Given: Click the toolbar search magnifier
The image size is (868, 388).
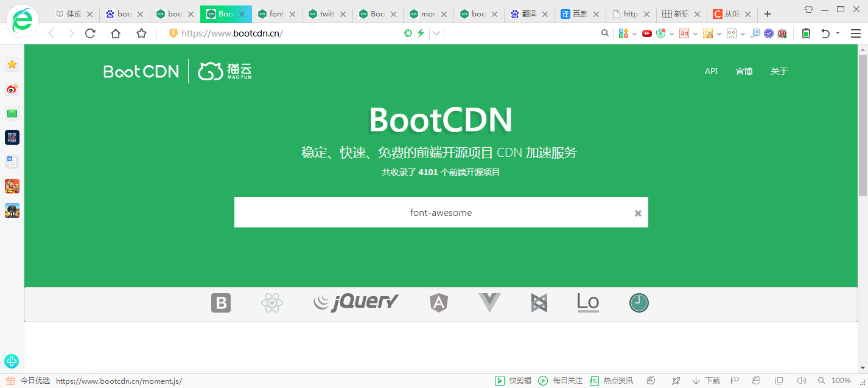Looking at the screenshot, I should click(x=604, y=33).
